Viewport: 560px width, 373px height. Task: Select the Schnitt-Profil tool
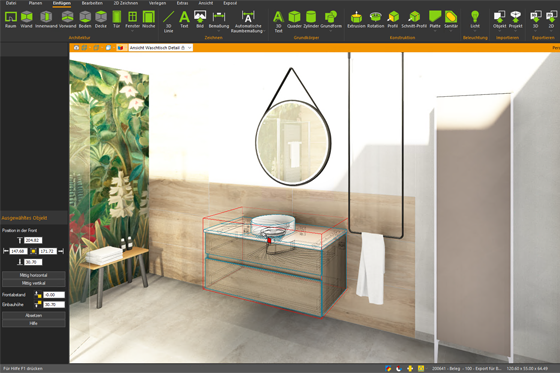click(414, 19)
